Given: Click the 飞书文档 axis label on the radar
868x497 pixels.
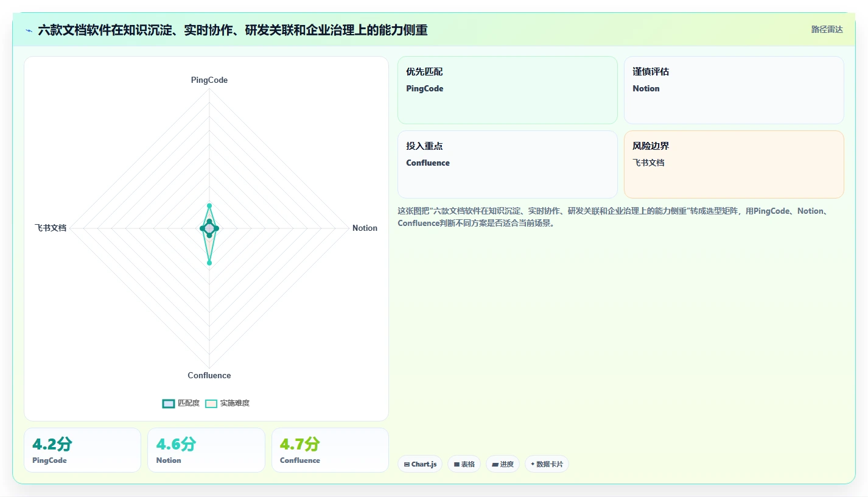Looking at the screenshot, I should (x=51, y=228).
